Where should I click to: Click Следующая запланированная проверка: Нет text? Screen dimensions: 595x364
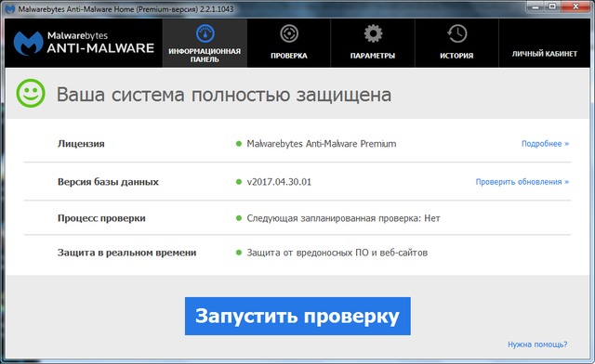343,218
